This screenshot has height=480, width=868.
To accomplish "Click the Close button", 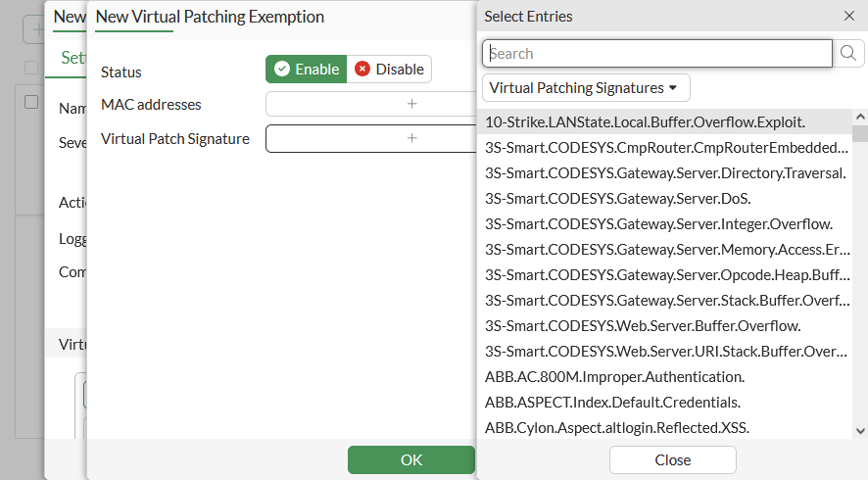I will coord(672,460).
